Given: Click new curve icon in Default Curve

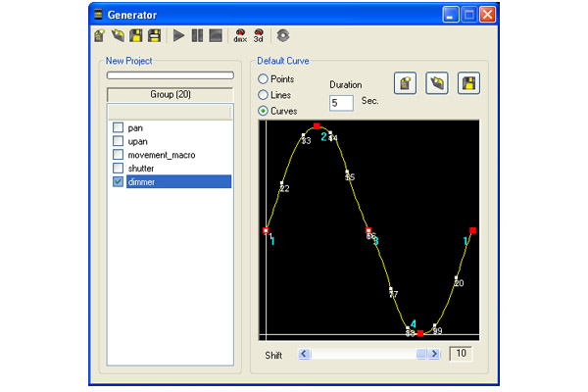Looking at the screenshot, I should tap(406, 84).
